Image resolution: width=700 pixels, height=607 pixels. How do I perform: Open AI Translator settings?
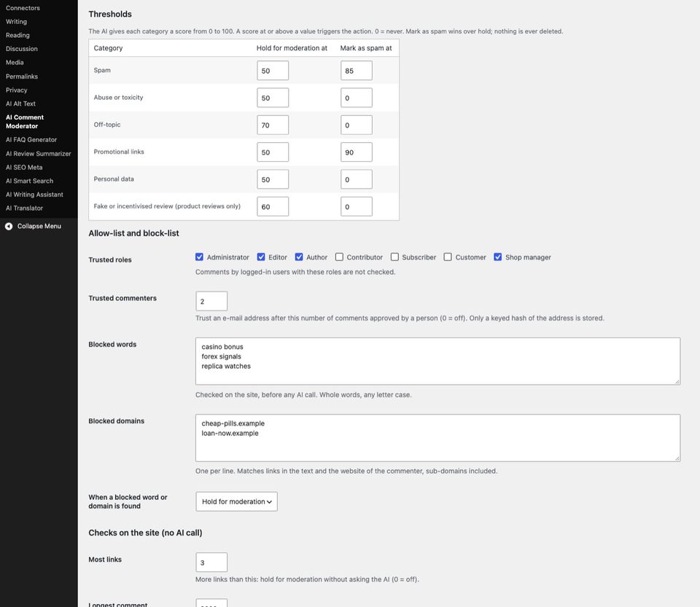(x=24, y=208)
